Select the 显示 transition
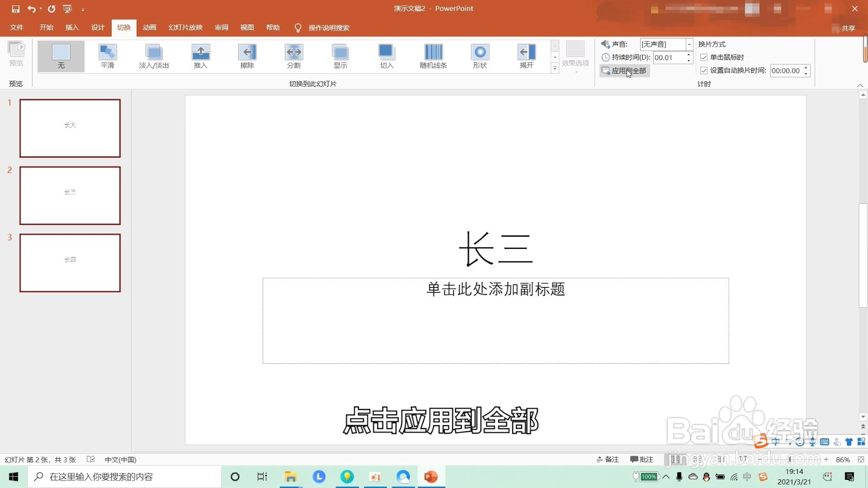 [x=340, y=56]
